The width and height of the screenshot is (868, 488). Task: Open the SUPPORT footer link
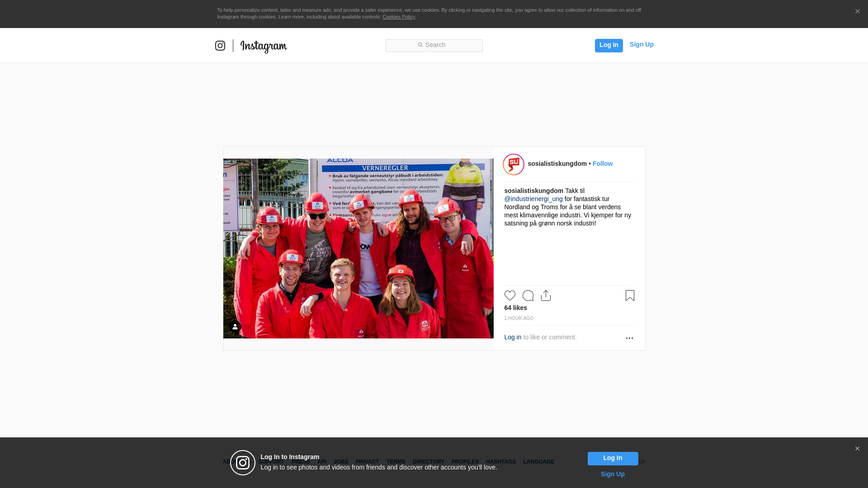tap(271, 462)
